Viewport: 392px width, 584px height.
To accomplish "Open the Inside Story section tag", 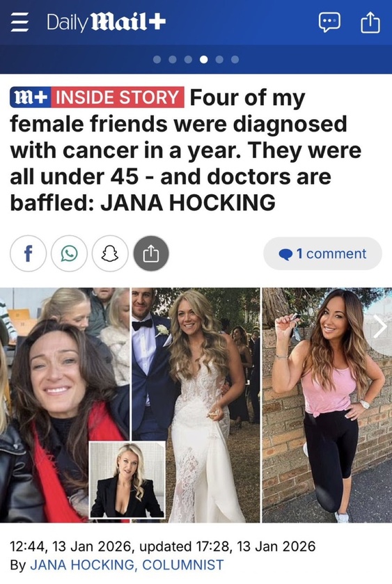I will (118, 97).
